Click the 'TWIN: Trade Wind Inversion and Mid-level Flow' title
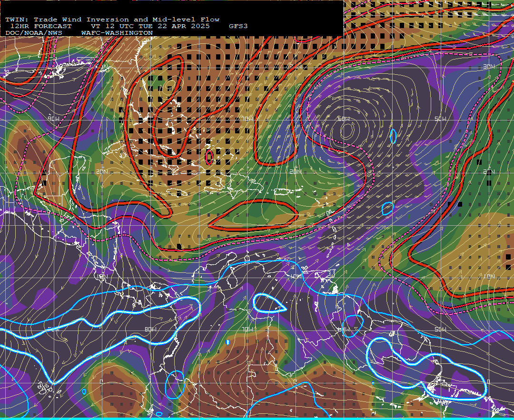This screenshot has height=420, width=514. 112,20
